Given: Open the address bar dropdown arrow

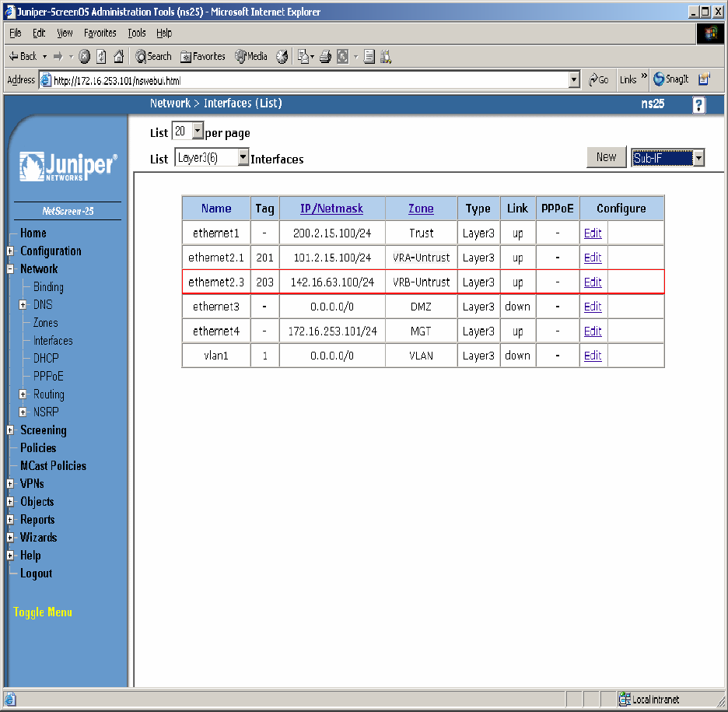Looking at the screenshot, I should pyautogui.click(x=574, y=80).
